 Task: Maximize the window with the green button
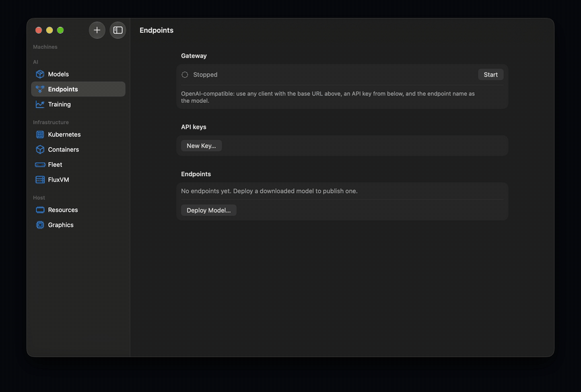click(x=60, y=30)
